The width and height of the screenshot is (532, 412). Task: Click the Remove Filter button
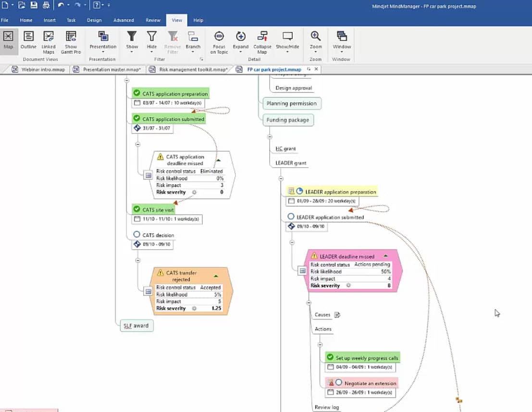coord(173,42)
